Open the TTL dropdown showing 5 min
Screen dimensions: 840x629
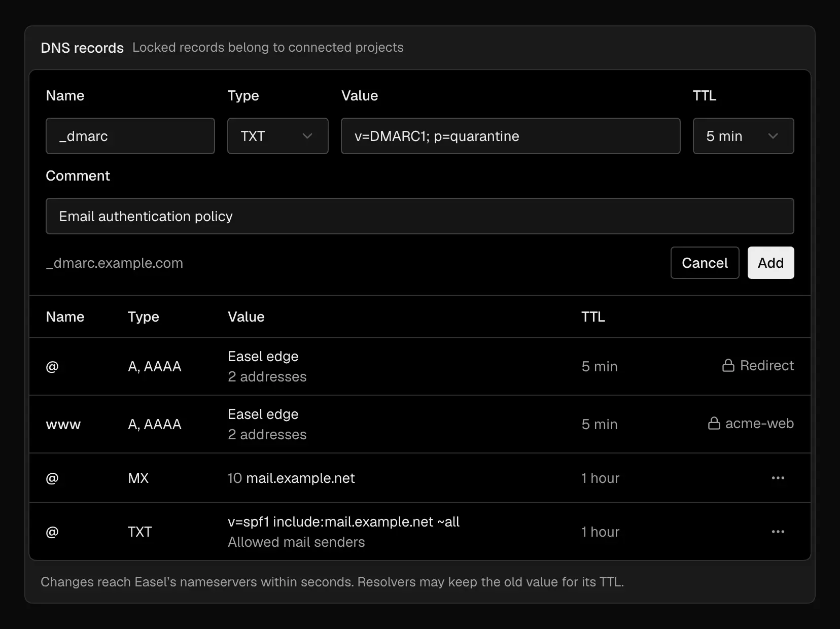743,136
